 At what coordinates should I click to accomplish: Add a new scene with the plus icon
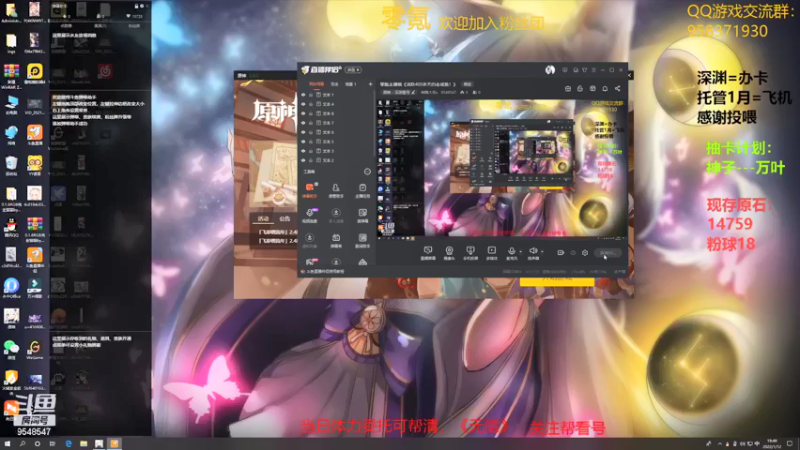point(370,84)
